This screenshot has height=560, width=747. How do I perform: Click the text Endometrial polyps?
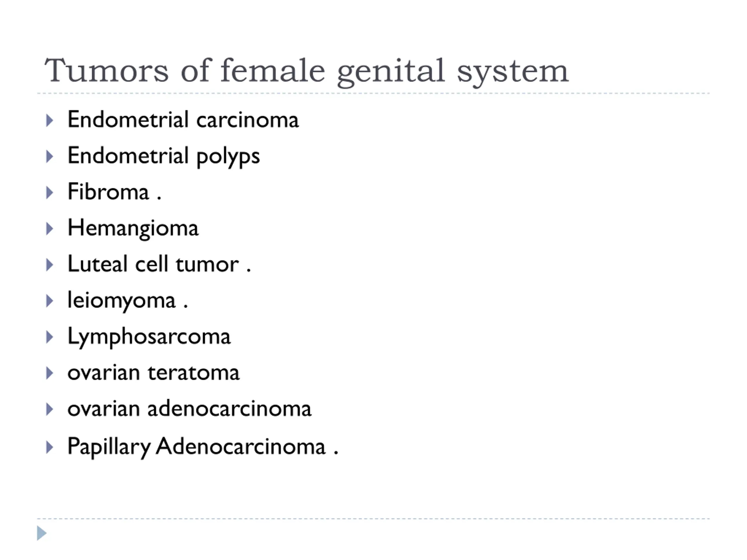point(164,157)
